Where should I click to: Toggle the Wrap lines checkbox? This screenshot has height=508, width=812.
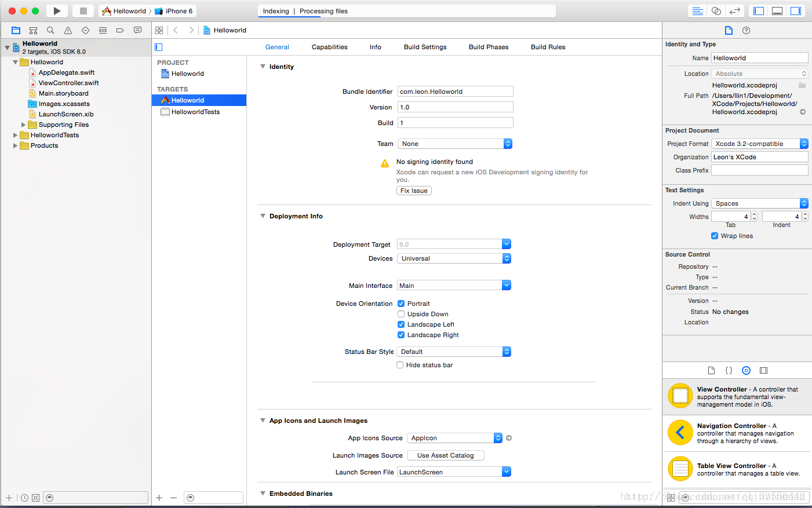coord(715,236)
